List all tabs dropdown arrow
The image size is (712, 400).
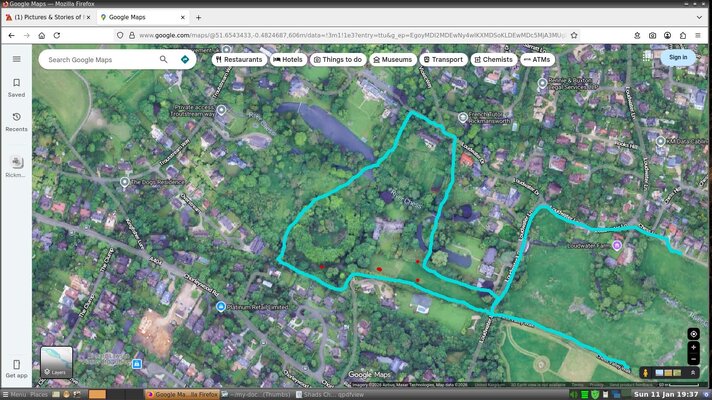(699, 17)
